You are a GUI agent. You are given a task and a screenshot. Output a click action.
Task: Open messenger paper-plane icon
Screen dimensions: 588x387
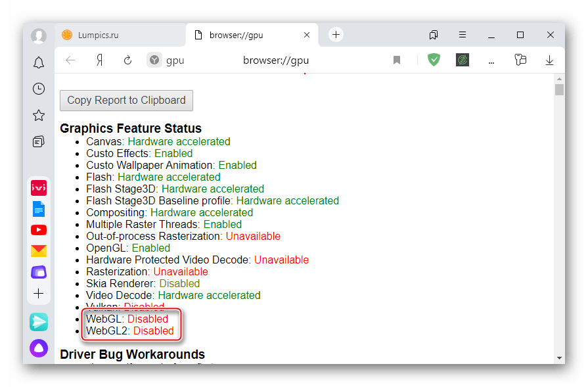coord(39,322)
